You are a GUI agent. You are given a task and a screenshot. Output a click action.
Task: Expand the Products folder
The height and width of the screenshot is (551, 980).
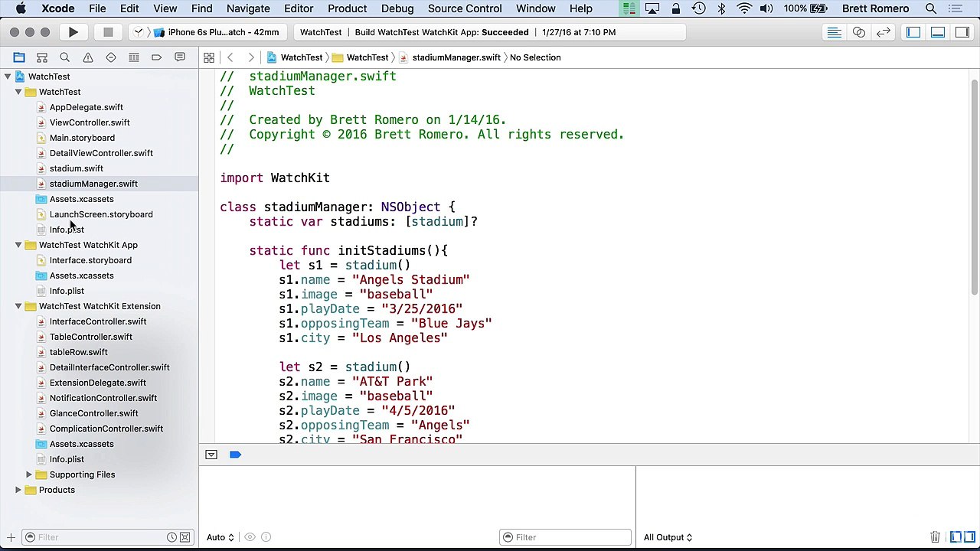(18, 490)
